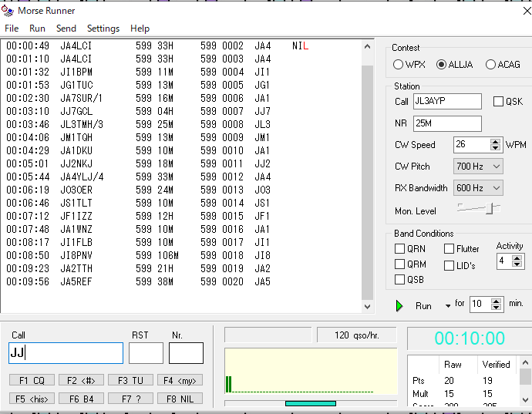This screenshot has height=414, width=532.
Task: Click the Call entry field containing JJ
Action: pos(66,353)
